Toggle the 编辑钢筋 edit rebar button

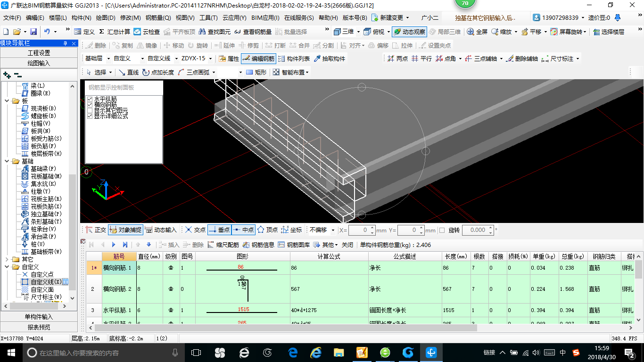tap(258, 58)
